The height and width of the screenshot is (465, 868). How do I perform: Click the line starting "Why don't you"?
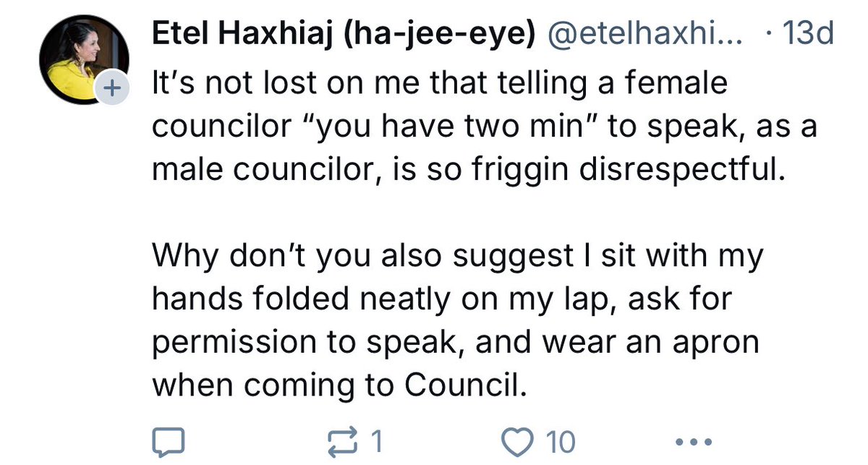tap(457, 257)
